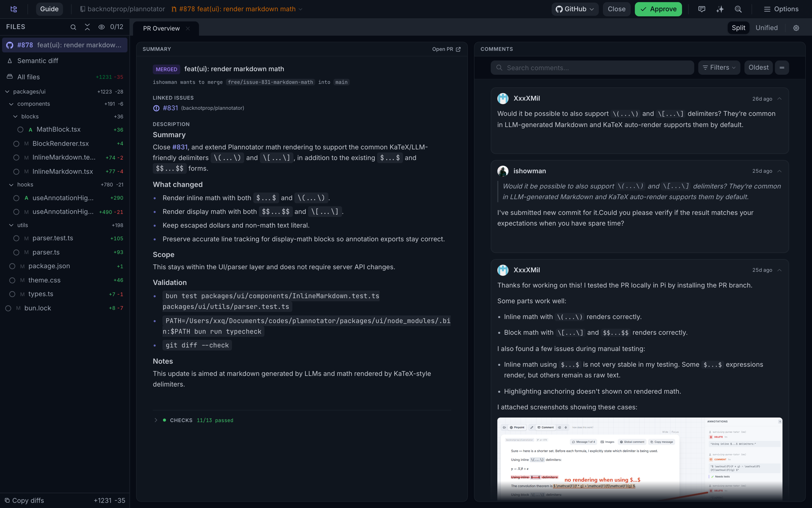This screenshot has height=508, width=812.
Task: Close the PR Overview tab with the x
Action: coord(188,28)
